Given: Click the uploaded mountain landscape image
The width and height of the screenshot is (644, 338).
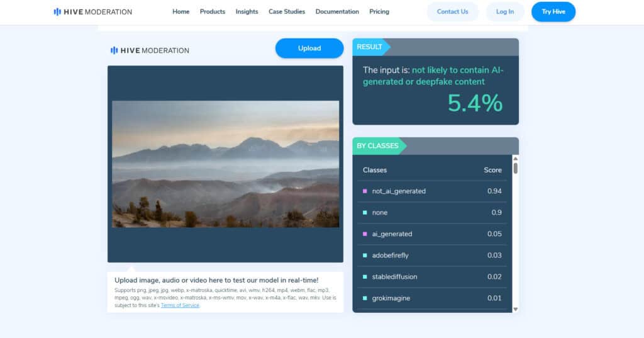Looking at the screenshot, I should click(225, 164).
